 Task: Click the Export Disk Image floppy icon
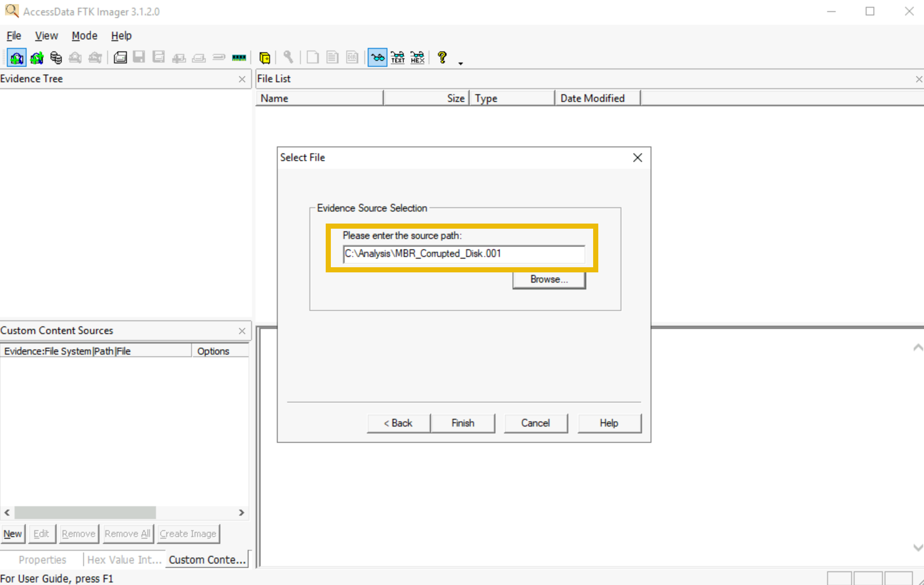pos(139,57)
